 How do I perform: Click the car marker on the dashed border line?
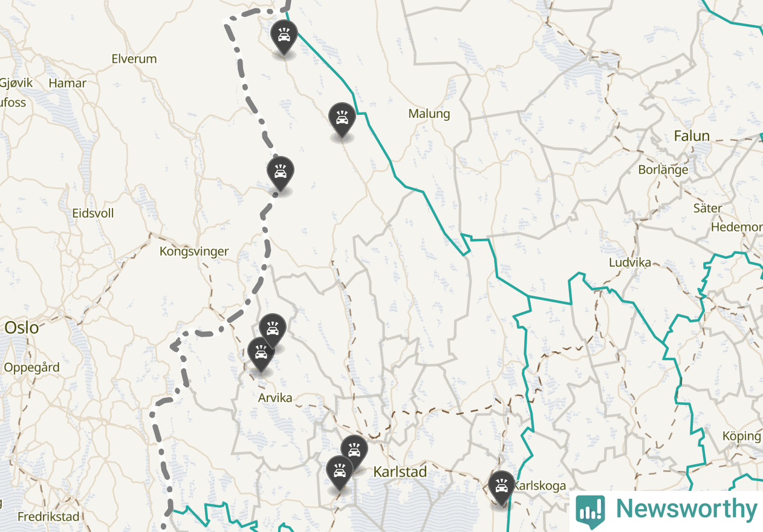tap(281, 174)
